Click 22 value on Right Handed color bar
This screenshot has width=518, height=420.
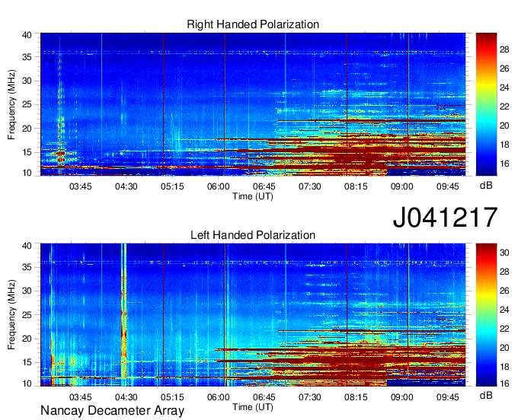(504, 107)
